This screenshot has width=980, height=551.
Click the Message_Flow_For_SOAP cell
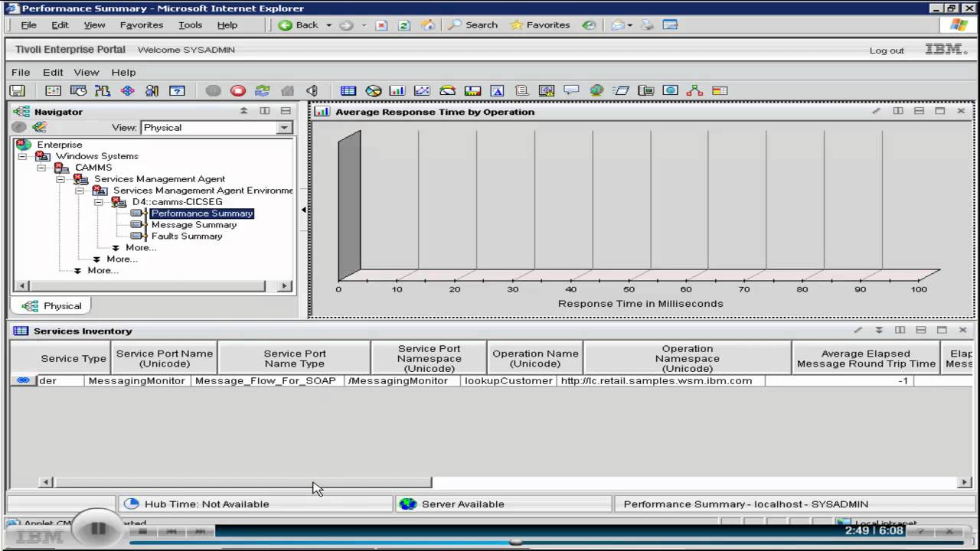pyautogui.click(x=266, y=380)
